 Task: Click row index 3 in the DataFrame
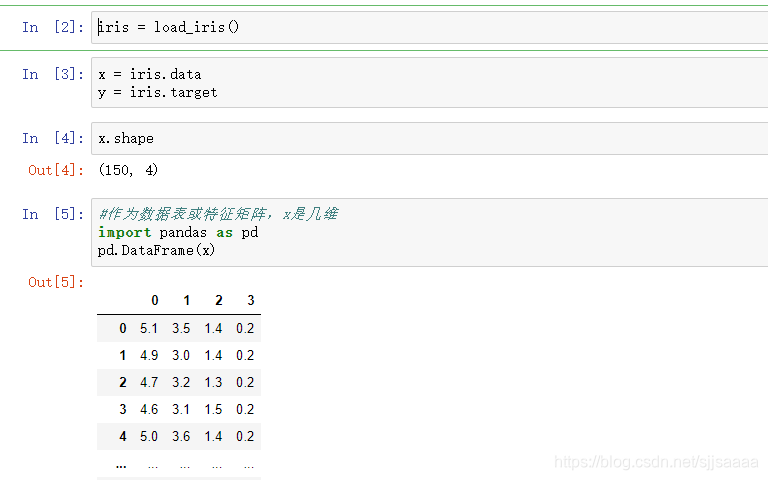tap(123, 409)
